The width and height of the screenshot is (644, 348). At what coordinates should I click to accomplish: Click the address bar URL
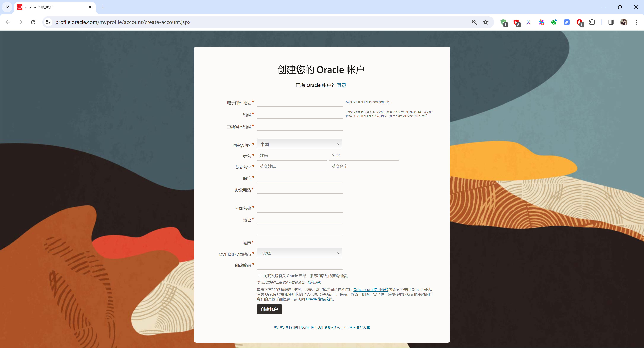pyautogui.click(x=123, y=22)
